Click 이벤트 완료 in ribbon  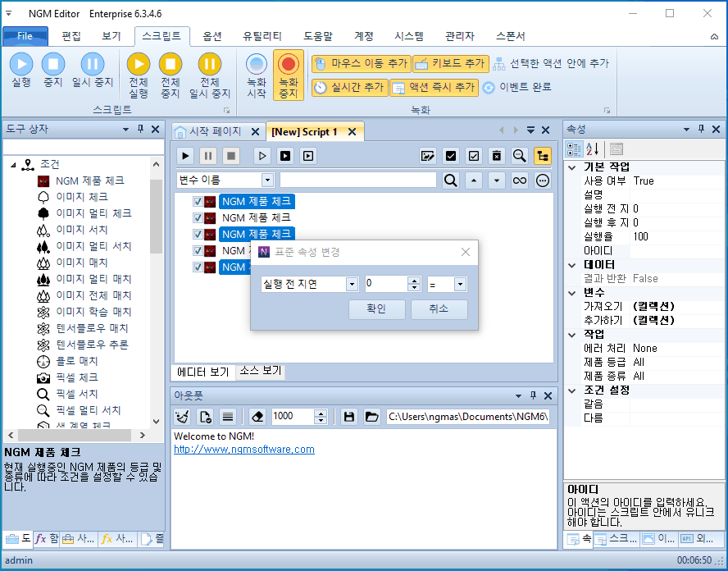[516, 87]
